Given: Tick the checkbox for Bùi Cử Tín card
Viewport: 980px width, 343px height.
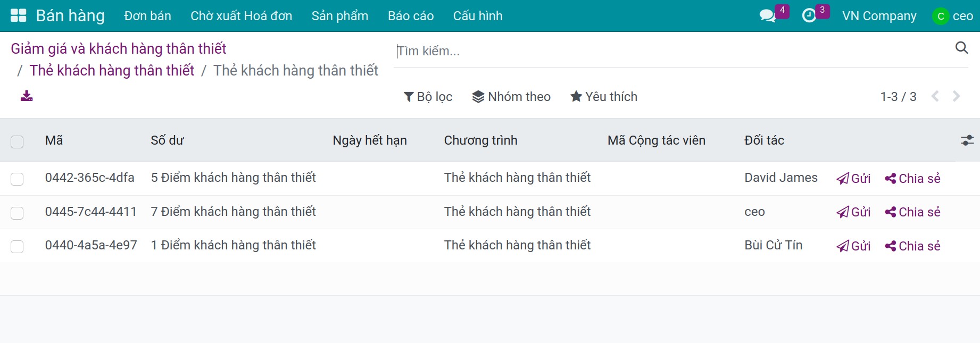Looking at the screenshot, I should 17,246.
